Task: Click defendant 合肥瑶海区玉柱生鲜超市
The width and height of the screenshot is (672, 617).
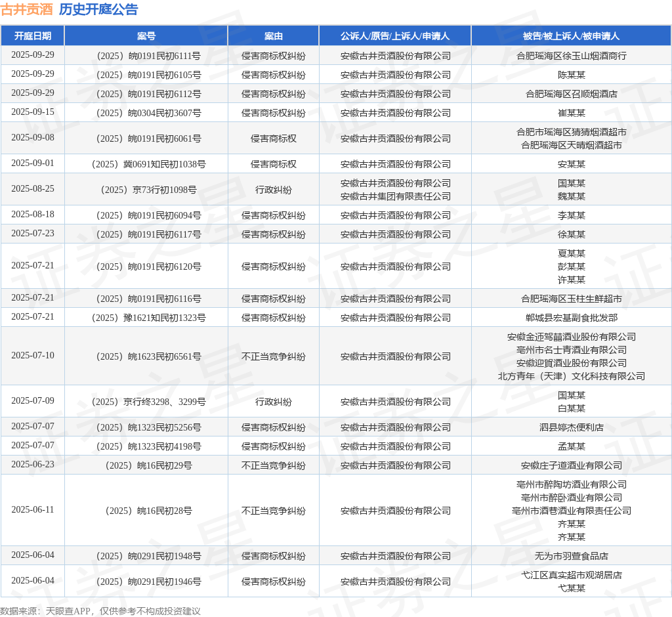Action: (x=572, y=299)
